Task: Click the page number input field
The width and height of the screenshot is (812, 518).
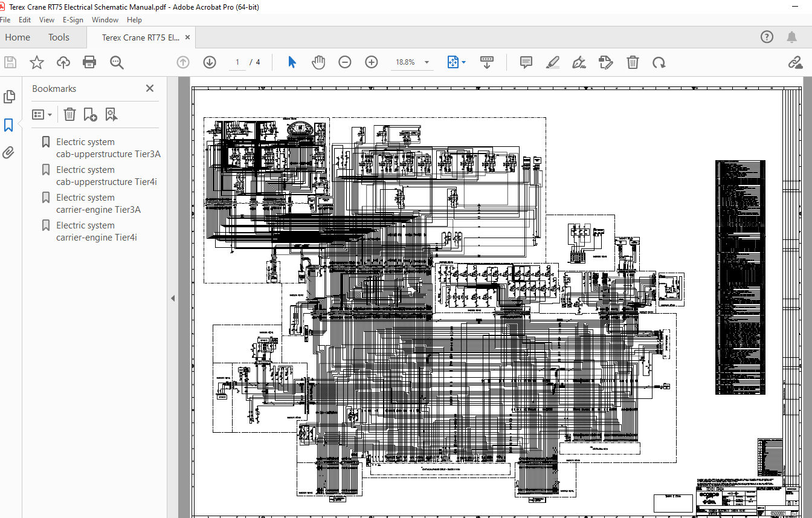Action: click(237, 62)
